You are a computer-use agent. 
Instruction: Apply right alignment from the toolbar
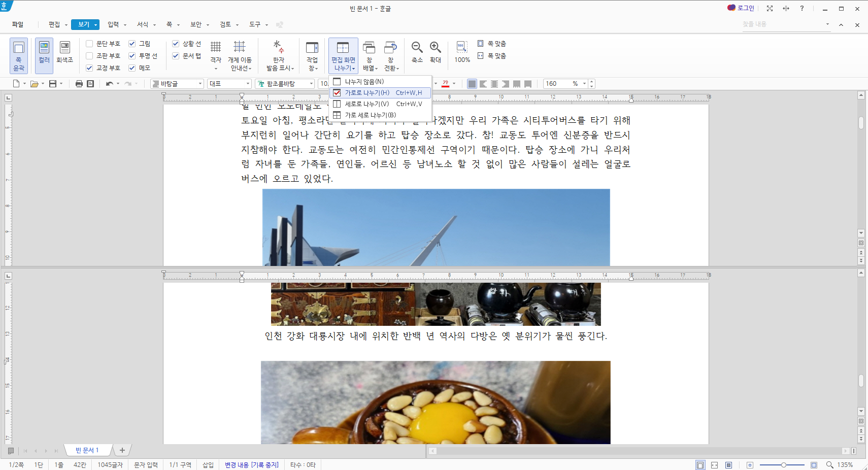click(506, 84)
